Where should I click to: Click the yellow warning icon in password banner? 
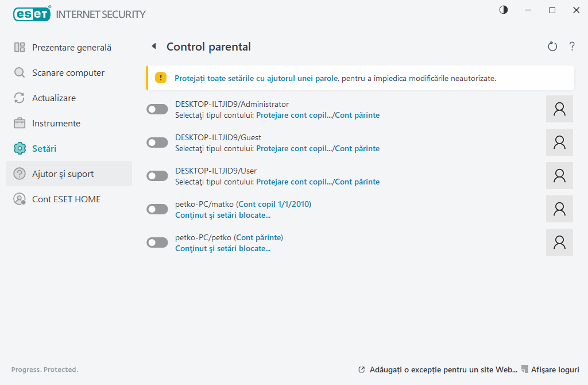pos(161,78)
